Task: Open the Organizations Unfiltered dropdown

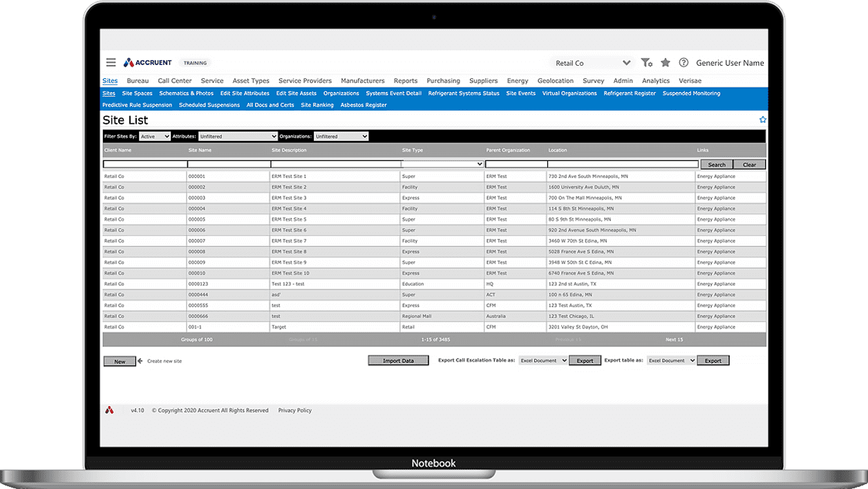Action: (341, 136)
